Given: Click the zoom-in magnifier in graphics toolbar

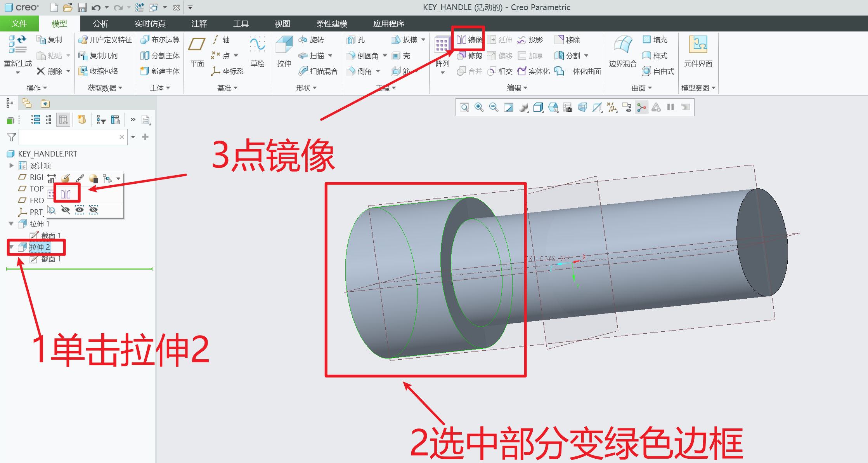Looking at the screenshot, I should (x=479, y=107).
